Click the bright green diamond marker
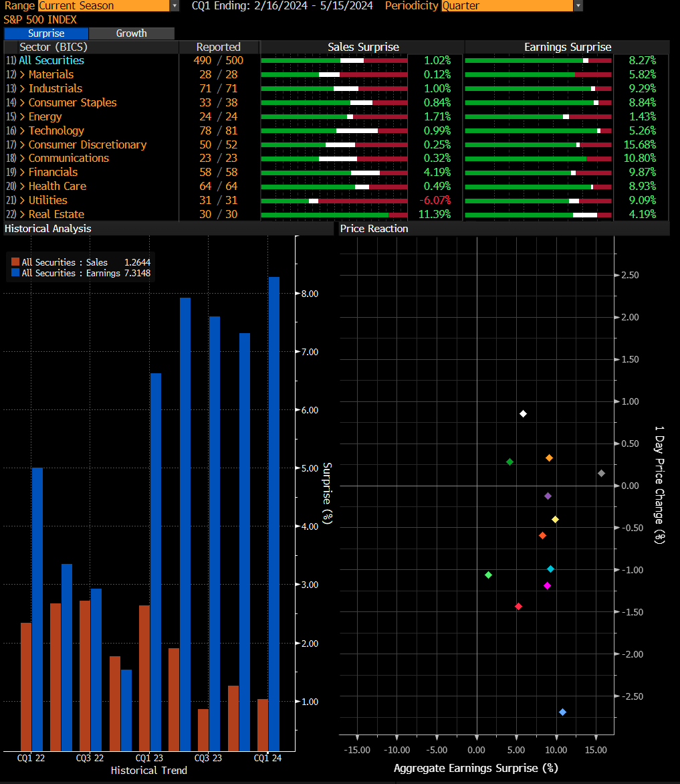Image resolution: width=680 pixels, height=784 pixels. coord(489,575)
